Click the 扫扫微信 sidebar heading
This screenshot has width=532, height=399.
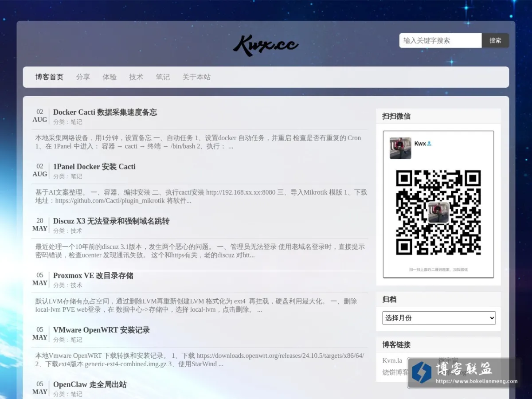click(x=396, y=116)
